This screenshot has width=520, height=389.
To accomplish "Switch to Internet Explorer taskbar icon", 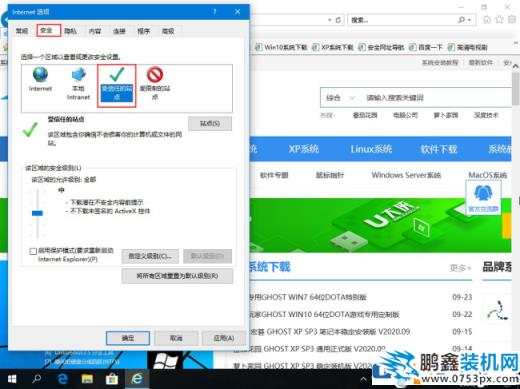I will [137, 379].
